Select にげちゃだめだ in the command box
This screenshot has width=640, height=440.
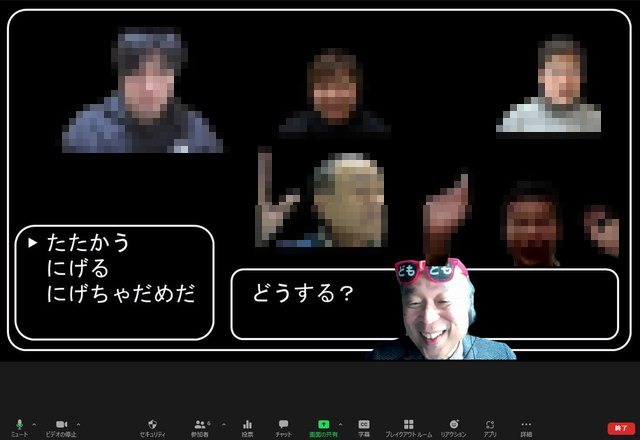[x=121, y=293]
